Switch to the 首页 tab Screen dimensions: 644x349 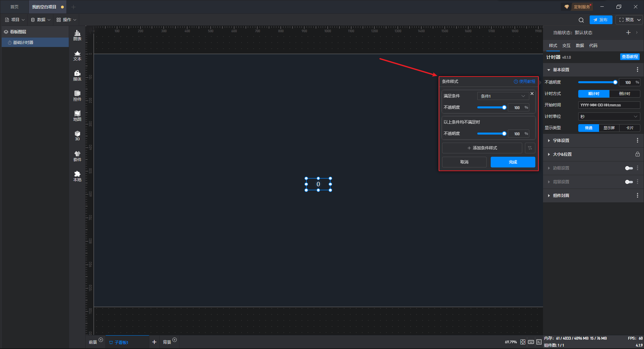click(14, 7)
